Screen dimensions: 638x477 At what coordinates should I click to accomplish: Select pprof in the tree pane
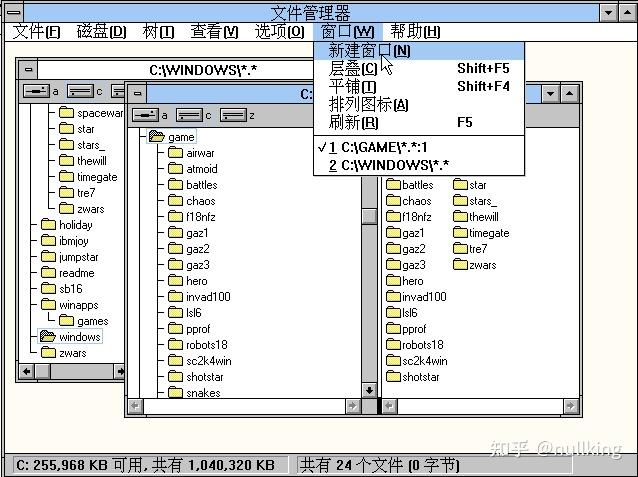(198, 329)
